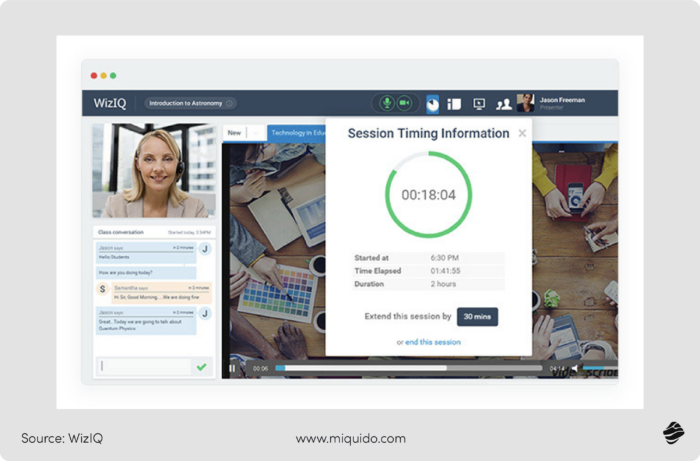Mute the video volume speaker icon
700x461 pixels.
575,369
